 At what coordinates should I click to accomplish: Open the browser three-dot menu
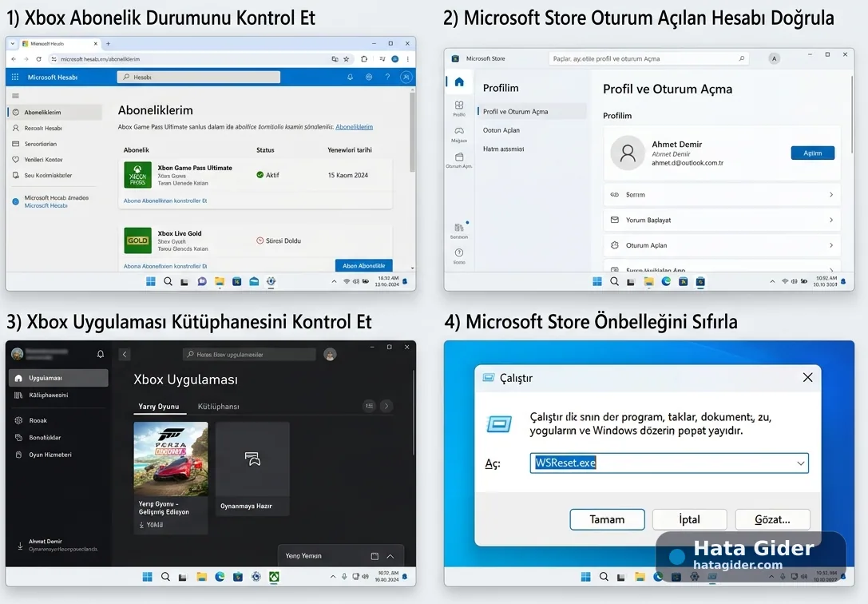coord(408,59)
